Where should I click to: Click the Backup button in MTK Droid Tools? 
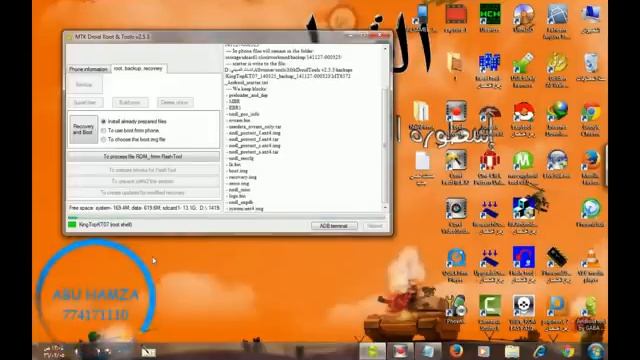pos(84,84)
